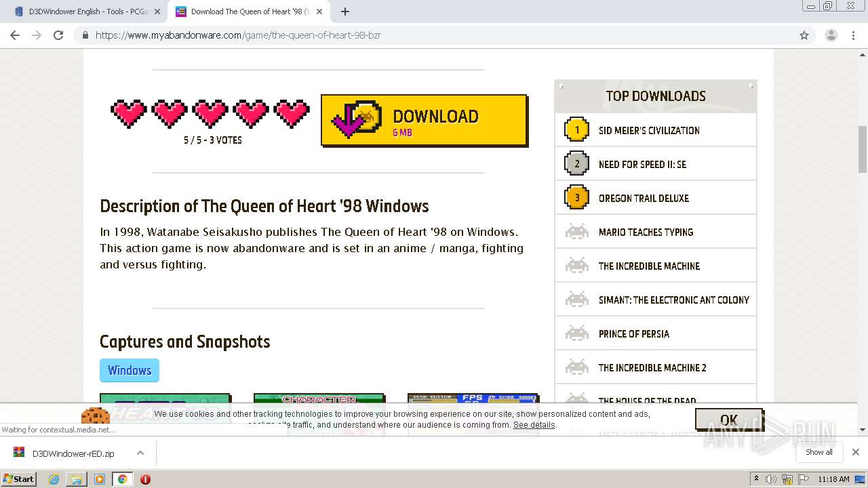
Task: Click the number 3 bronze medal icon
Action: 577,197
